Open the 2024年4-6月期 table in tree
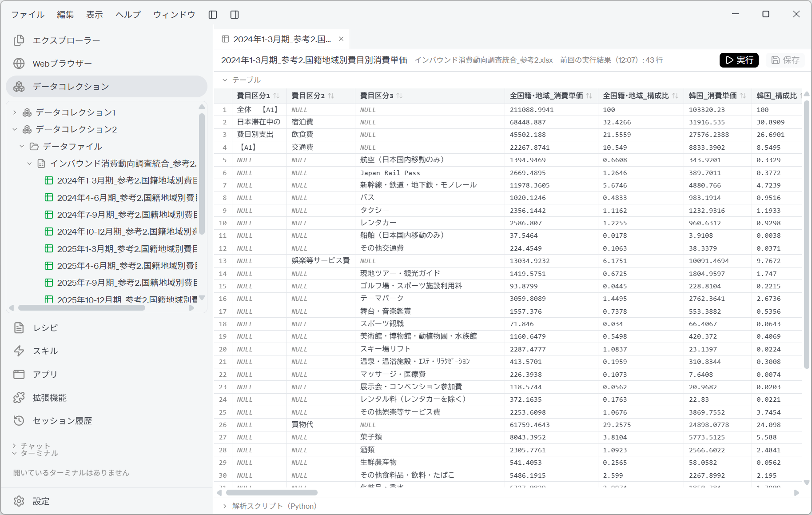Screen dimensions: 812x515 pos(121,198)
